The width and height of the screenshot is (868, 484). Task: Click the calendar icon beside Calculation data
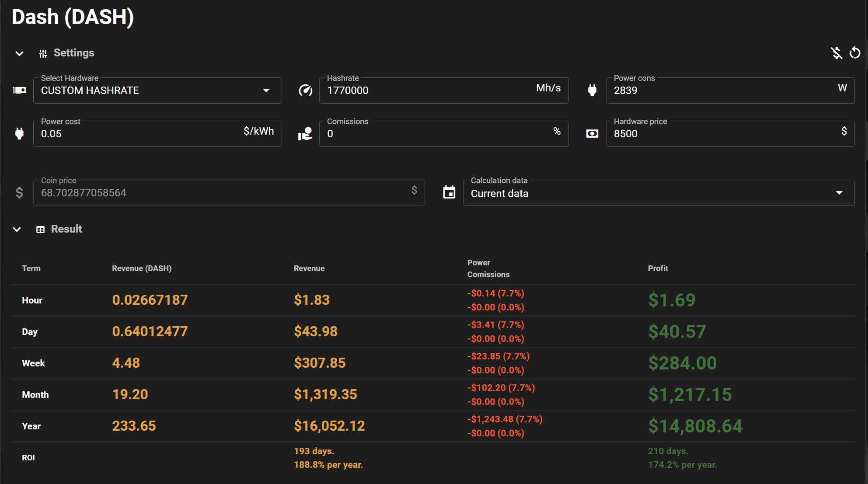coord(449,192)
